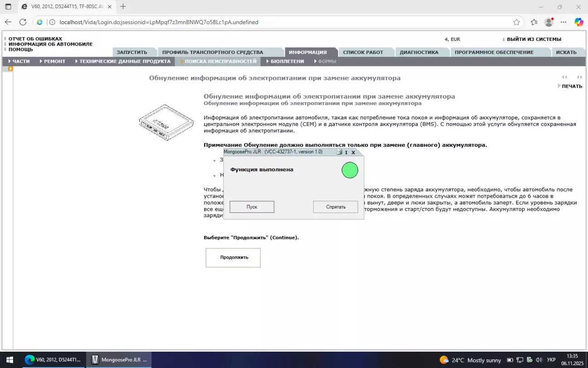This screenshot has width=588, height=368.
Task: Click the green status indicator circle
Action: point(350,170)
